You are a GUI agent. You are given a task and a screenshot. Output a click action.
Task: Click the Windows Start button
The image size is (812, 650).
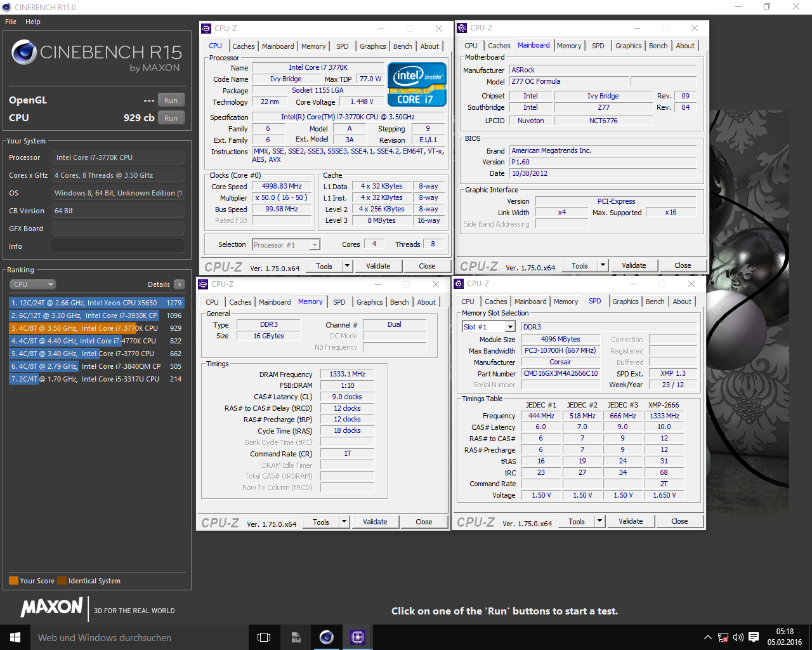(15, 637)
